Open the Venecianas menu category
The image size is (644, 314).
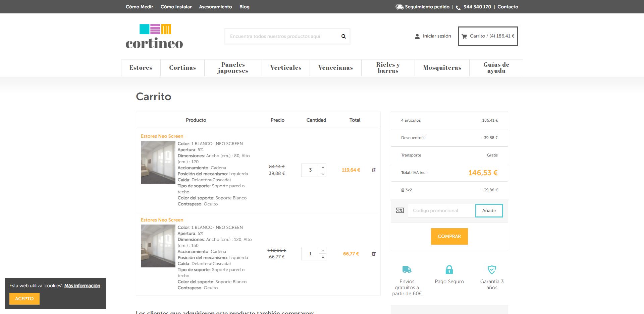pos(335,68)
